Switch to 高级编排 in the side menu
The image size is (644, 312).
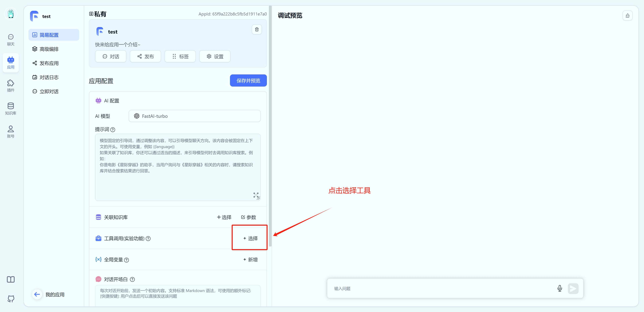coord(49,49)
